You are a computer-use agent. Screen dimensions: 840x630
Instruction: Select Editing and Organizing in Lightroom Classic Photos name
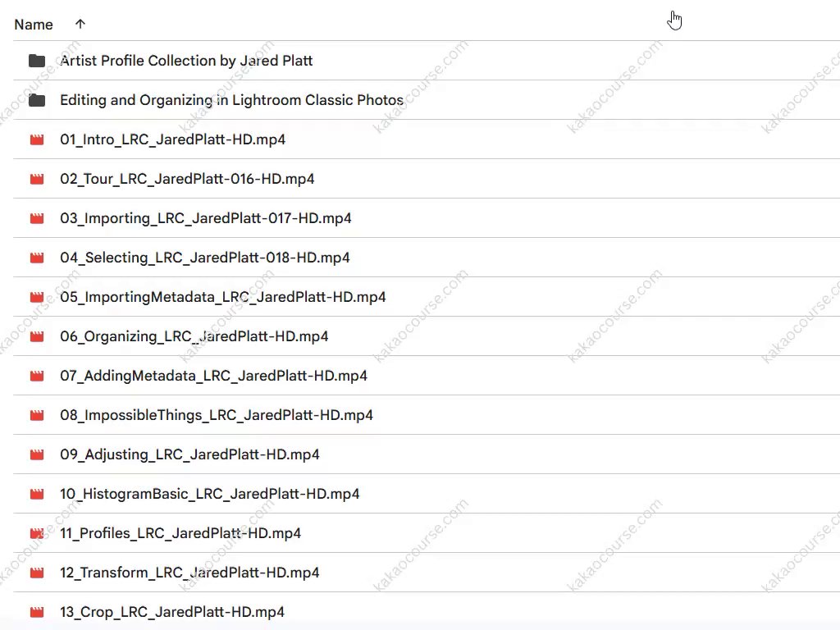(x=231, y=100)
